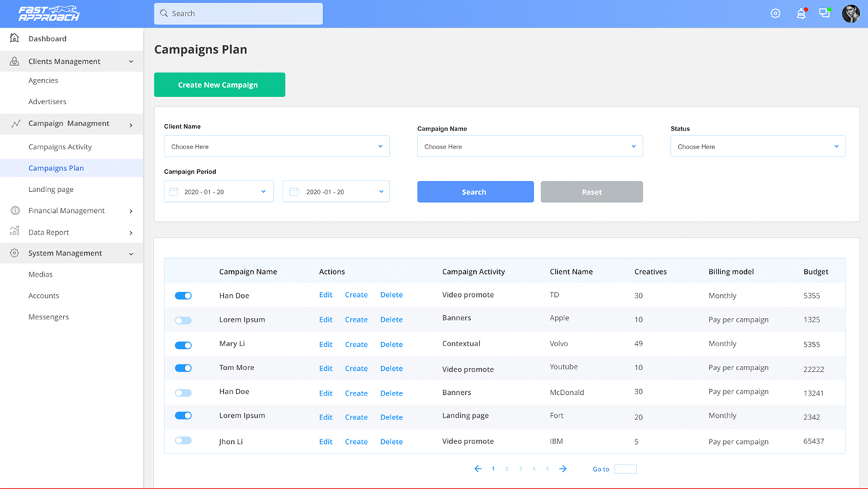Viewport: 868px width, 489px height.
Task: Click the blue Search button
Action: pyautogui.click(x=475, y=192)
